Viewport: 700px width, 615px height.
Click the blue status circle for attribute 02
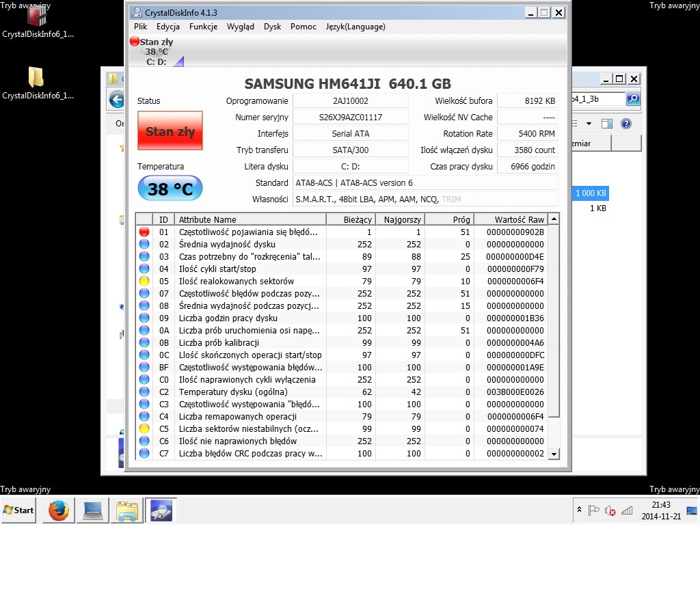coord(144,244)
